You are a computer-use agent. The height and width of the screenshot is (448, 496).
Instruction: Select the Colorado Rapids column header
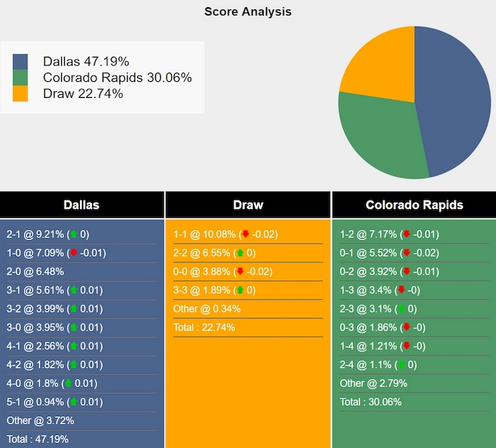click(x=414, y=205)
